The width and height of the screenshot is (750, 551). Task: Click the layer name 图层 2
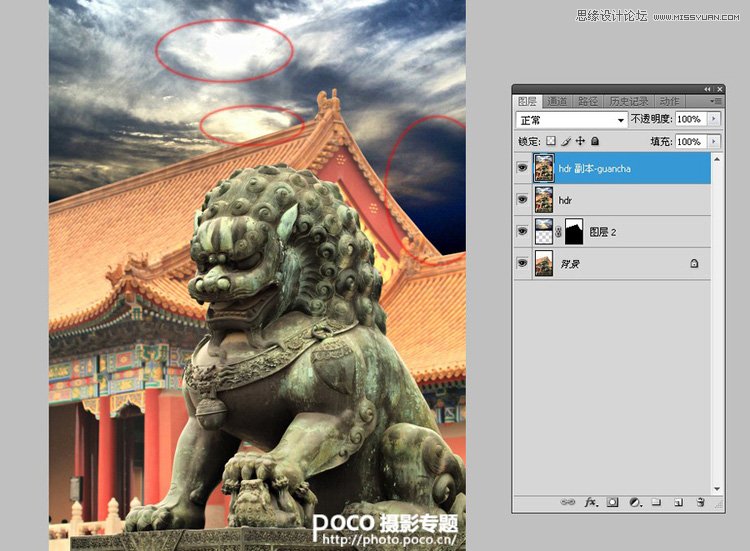(x=603, y=232)
